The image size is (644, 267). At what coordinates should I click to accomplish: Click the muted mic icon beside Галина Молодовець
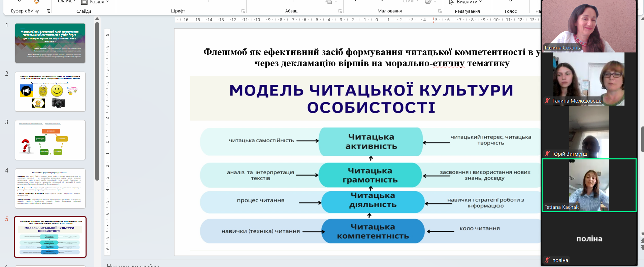[x=547, y=101]
